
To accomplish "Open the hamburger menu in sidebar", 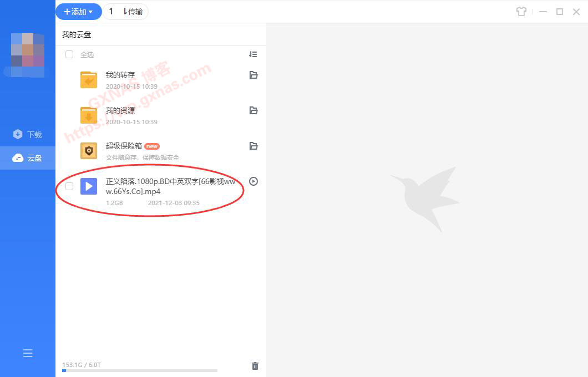I will pos(28,353).
